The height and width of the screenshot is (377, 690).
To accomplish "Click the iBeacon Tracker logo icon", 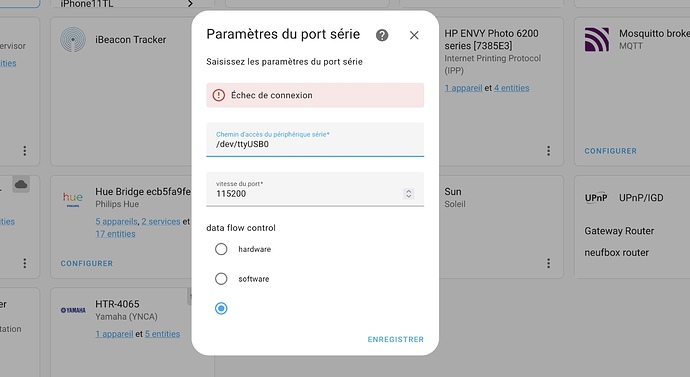I will 73,40.
